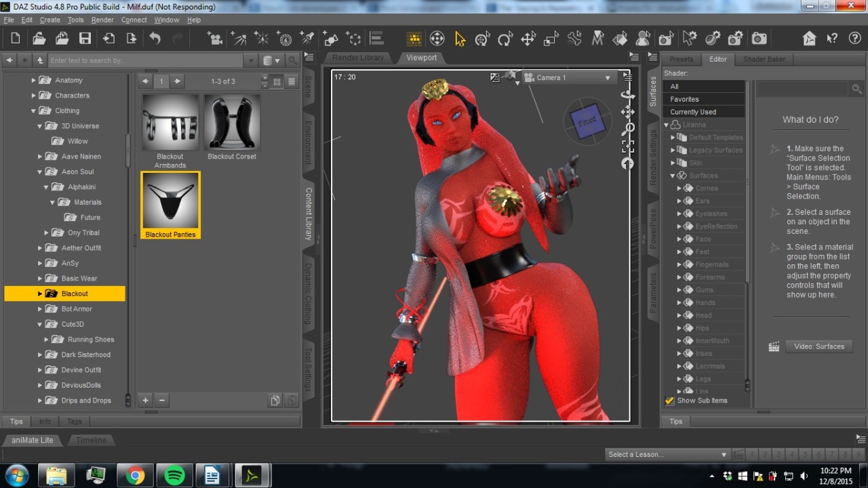Click the Save floppy disk icon
Image resolution: width=868 pixels, height=488 pixels.
click(x=85, y=39)
